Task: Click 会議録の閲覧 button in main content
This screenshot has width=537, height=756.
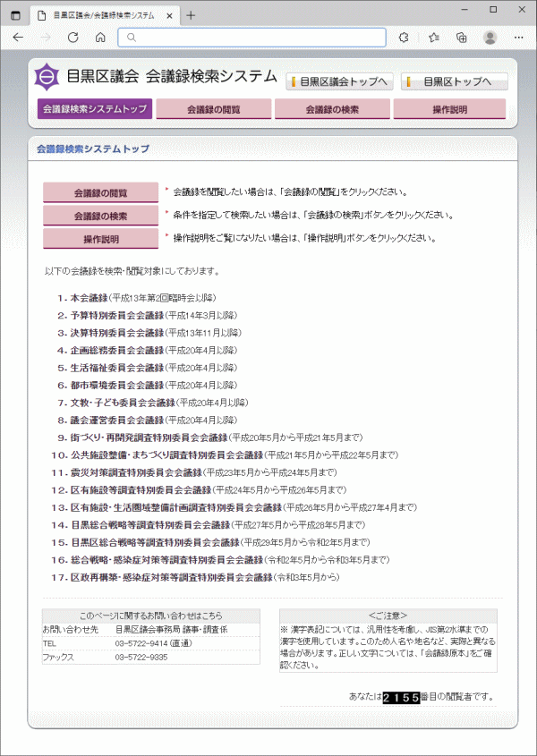Action: [x=101, y=193]
